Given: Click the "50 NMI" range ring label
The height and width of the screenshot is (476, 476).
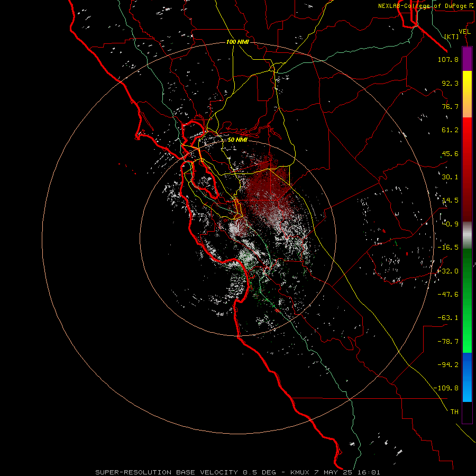Looking at the screenshot, I should pos(237,140).
